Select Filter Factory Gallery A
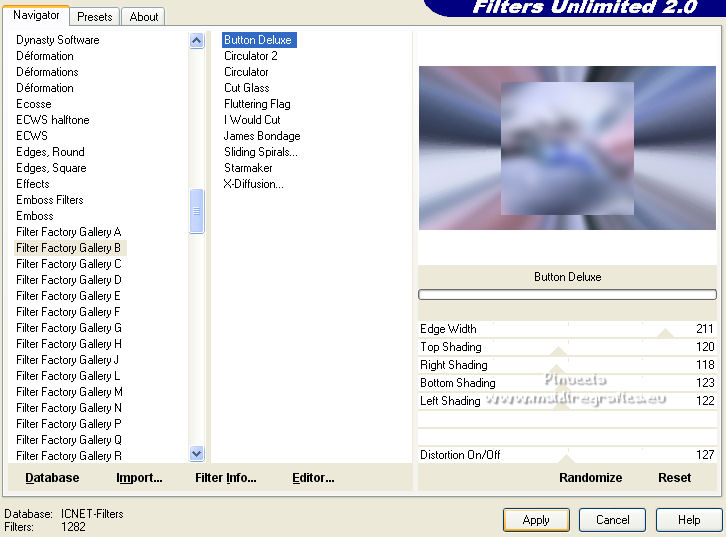This screenshot has height=537, width=726. (x=69, y=232)
